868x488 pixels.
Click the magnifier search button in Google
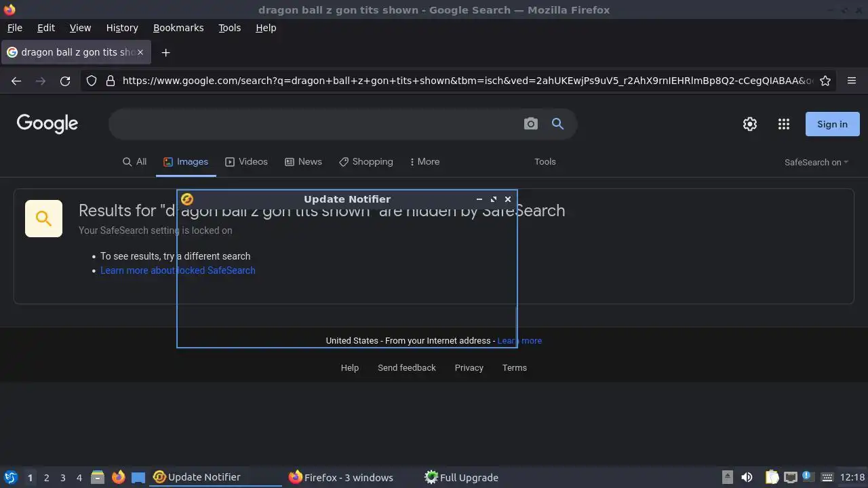(x=557, y=123)
